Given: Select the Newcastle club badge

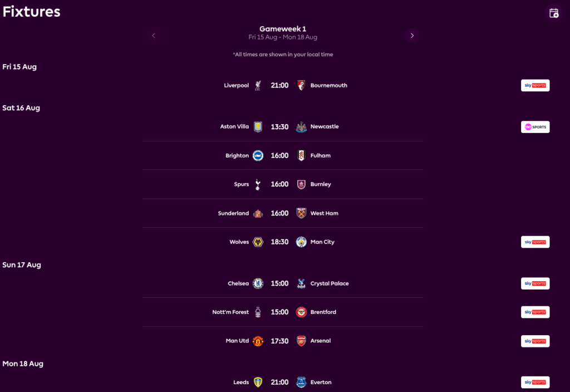Looking at the screenshot, I should pyautogui.click(x=300, y=126).
